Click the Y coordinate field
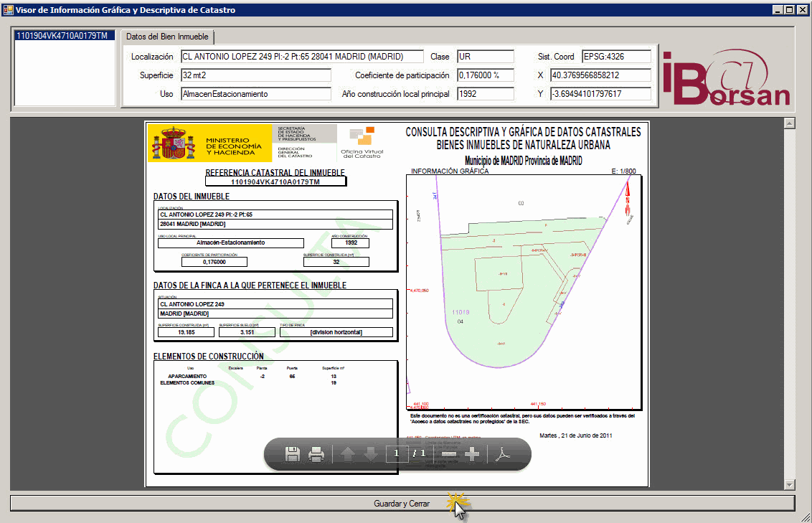Screen dimensions: 812x523 [600, 94]
